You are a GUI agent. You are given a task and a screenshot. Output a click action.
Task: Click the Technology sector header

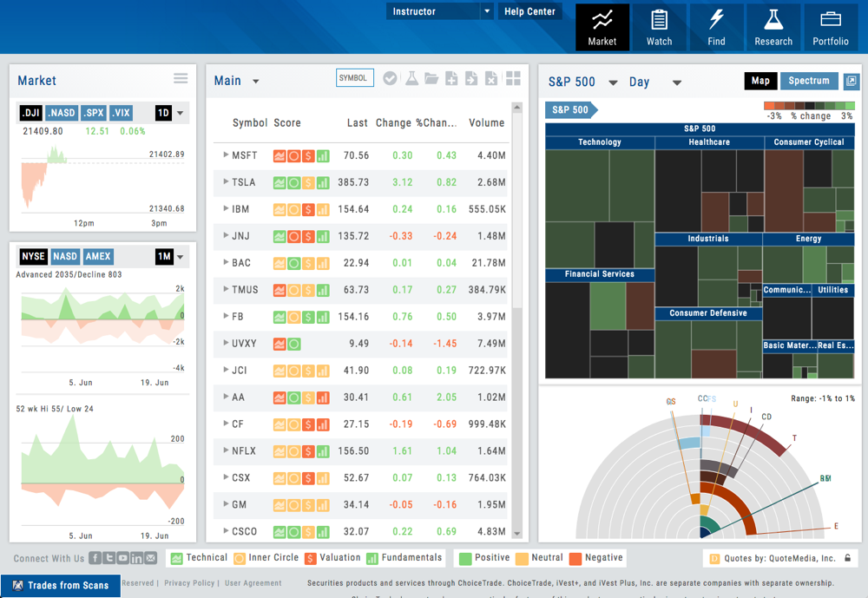[600, 142]
